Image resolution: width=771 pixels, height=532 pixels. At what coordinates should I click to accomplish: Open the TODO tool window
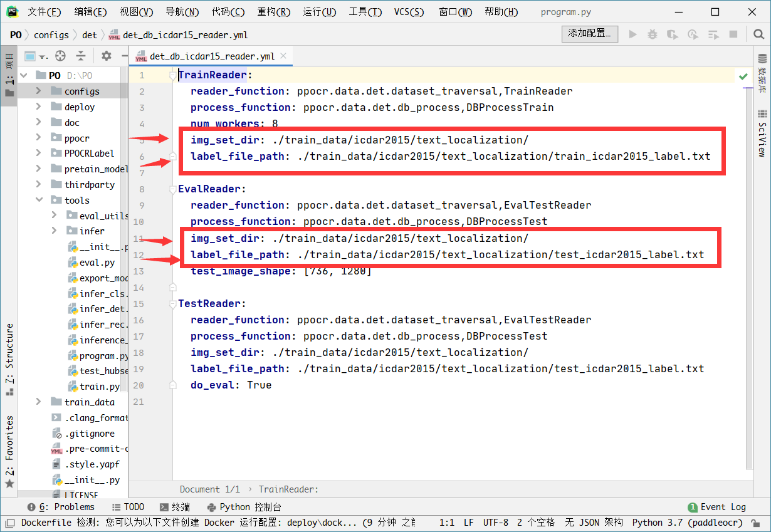[x=128, y=507]
